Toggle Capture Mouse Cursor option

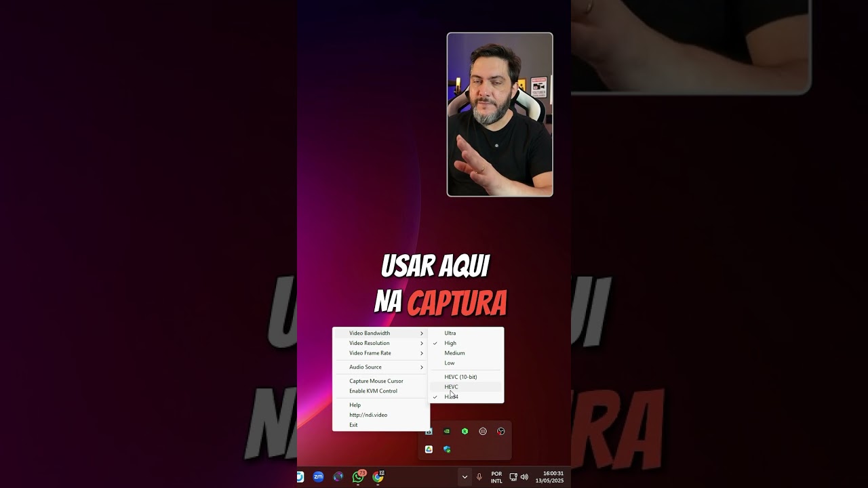tap(381, 381)
